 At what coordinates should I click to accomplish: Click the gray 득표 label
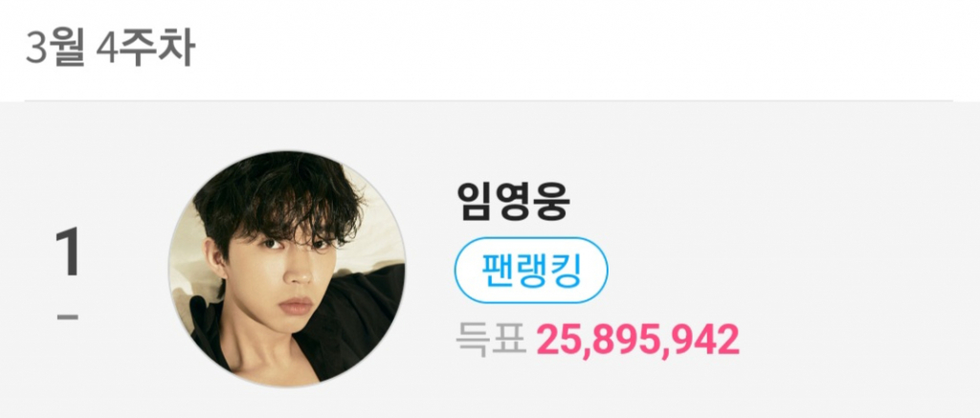tap(491, 341)
